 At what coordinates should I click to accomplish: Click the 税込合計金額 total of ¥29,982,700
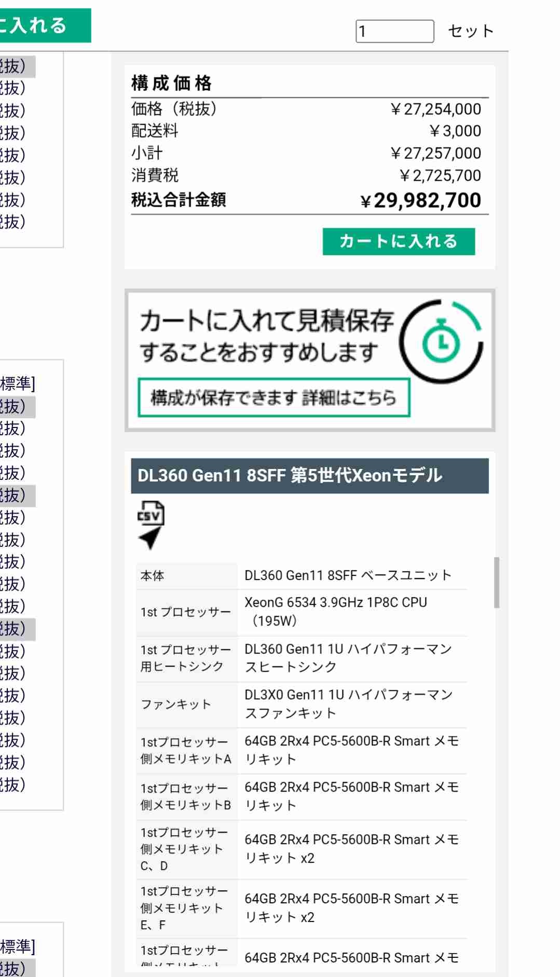click(421, 200)
